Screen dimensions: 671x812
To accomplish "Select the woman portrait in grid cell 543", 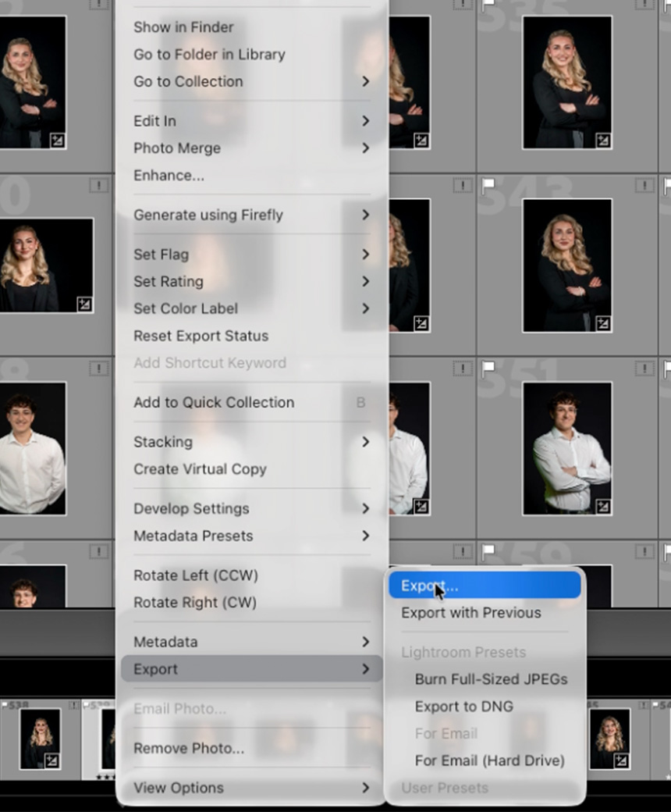I will click(567, 265).
